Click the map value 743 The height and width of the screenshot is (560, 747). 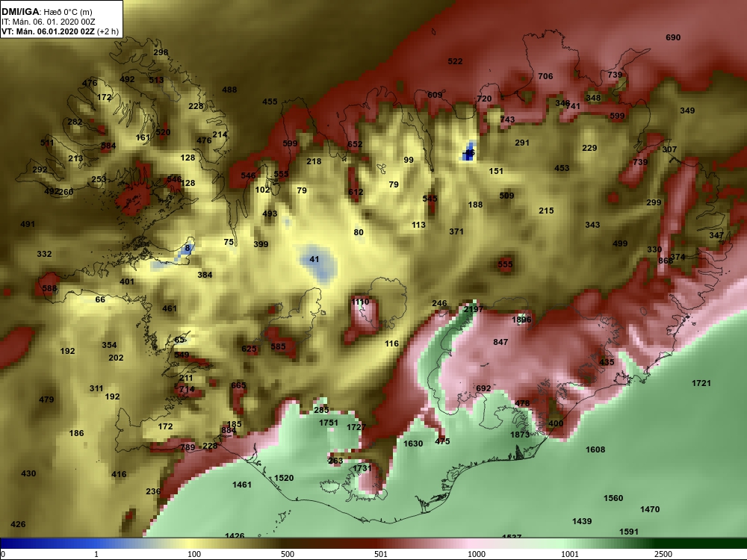pyautogui.click(x=507, y=119)
